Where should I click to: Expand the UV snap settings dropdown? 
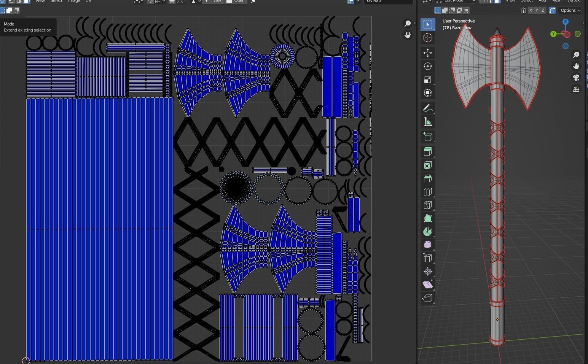click(160, 1)
